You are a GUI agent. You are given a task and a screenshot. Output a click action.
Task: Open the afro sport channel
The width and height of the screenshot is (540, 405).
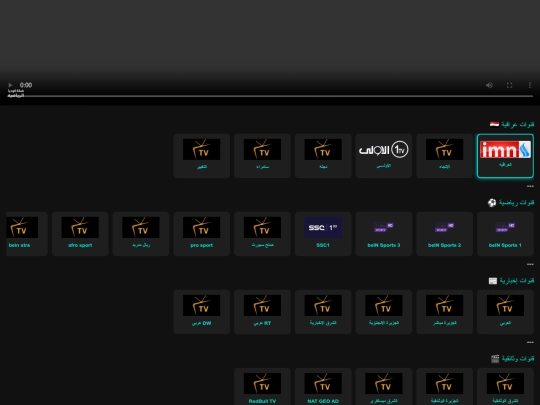80,234
